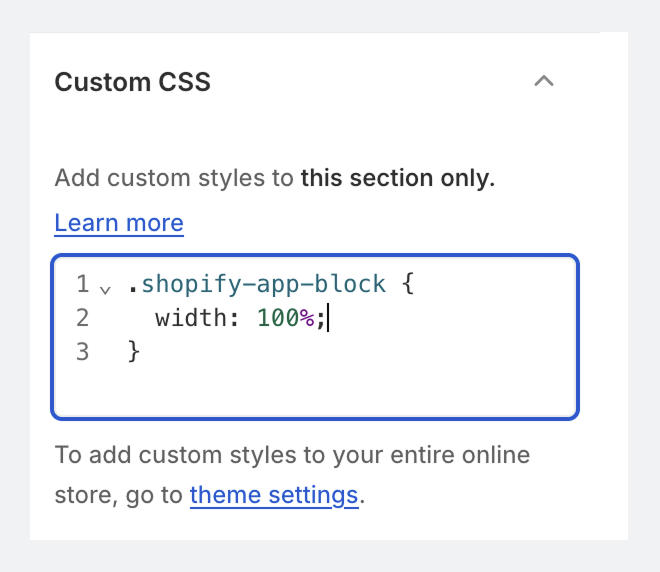Click line number 3 in the editor gutter

click(82, 352)
